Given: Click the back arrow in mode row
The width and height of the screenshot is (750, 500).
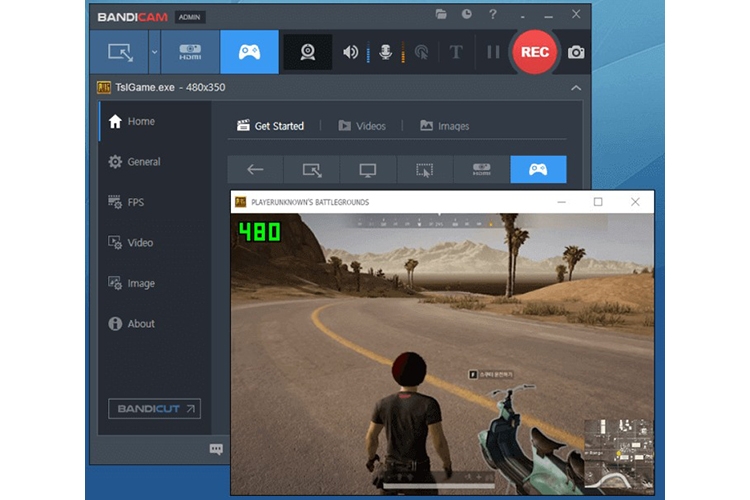Looking at the screenshot, I should [x=255, y=169].
